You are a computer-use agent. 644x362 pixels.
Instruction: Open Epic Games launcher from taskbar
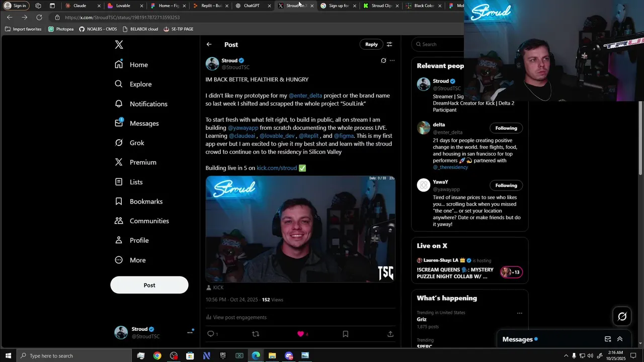tap(223, 355)
